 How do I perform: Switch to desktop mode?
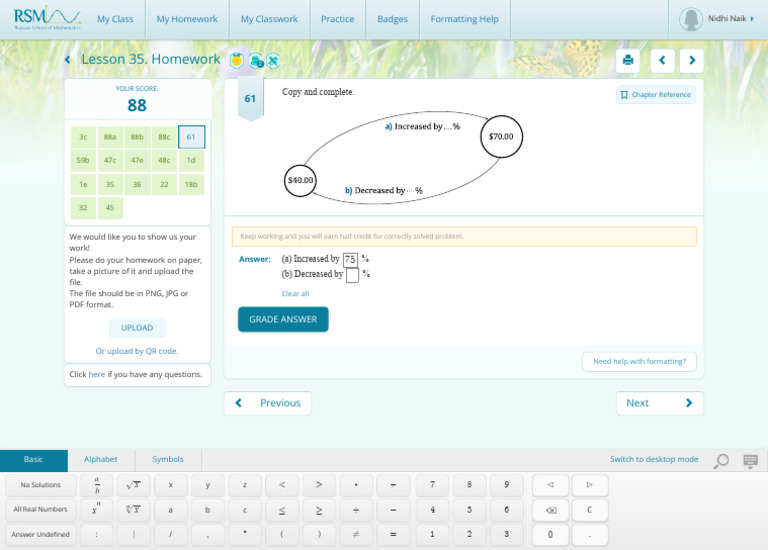654,459
